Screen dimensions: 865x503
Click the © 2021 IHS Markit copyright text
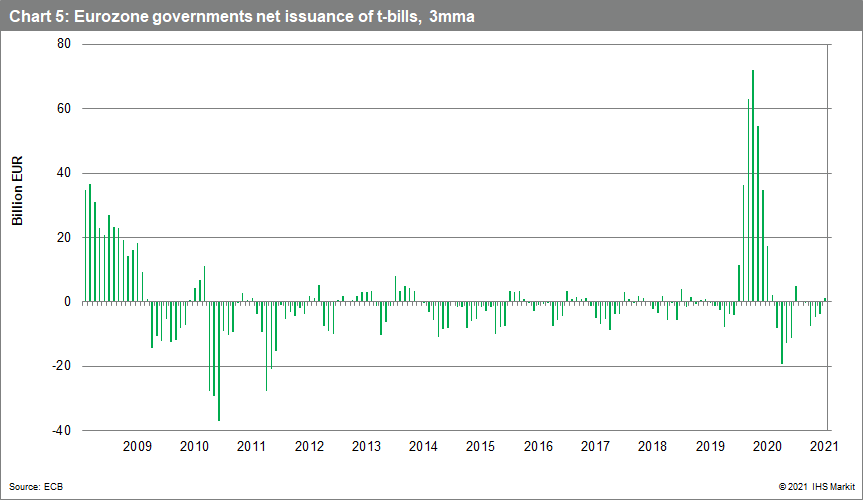[805, 485]
